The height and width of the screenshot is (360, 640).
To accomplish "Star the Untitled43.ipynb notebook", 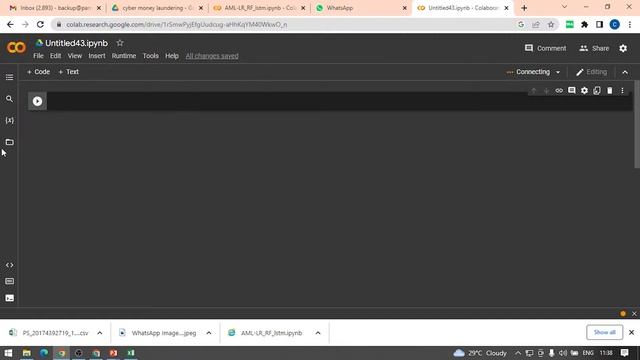I will tap(120, 43).
